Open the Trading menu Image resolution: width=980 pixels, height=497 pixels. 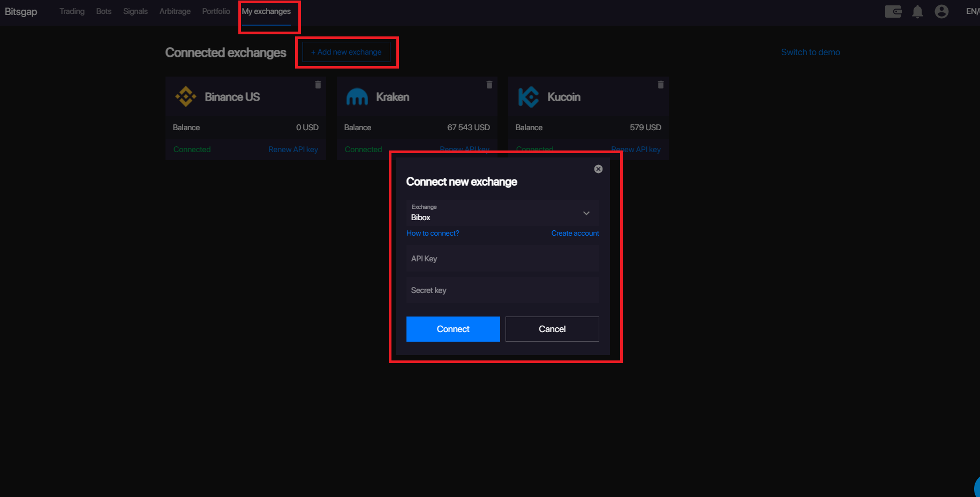coord(72,11)
